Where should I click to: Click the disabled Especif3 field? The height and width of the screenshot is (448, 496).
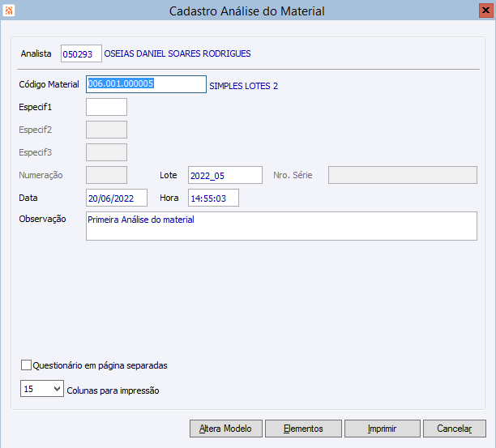[x=106, y=152]
